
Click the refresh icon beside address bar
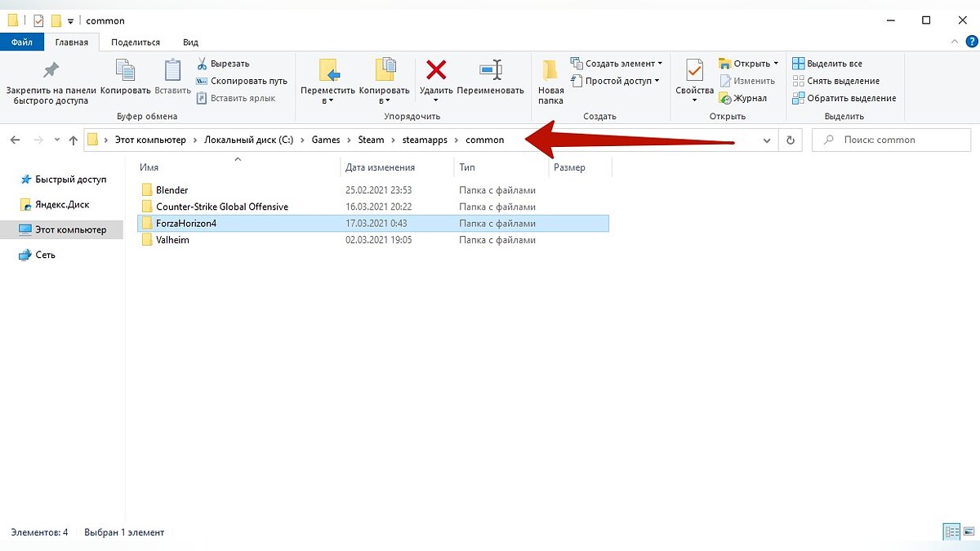click(790, 140)
